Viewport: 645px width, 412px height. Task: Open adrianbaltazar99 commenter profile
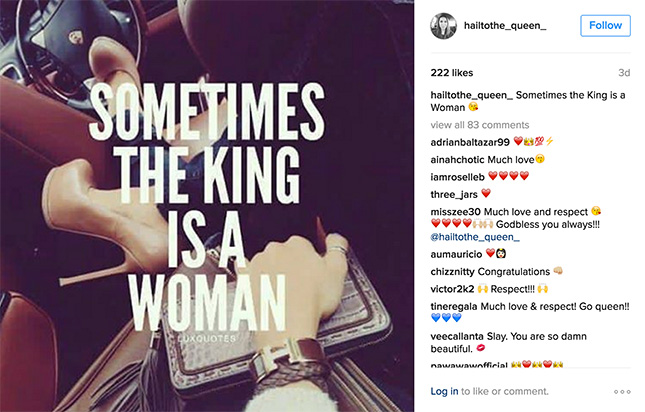(x=469, y=142)
